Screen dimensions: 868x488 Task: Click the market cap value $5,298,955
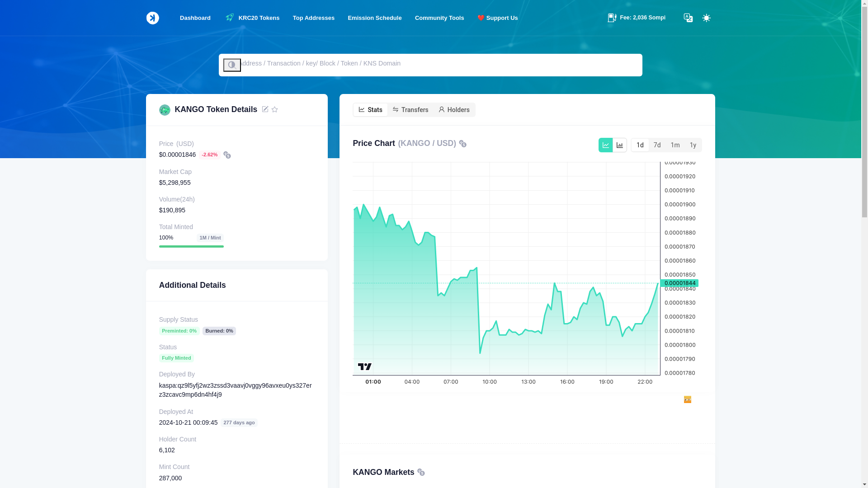pos(175,183)
